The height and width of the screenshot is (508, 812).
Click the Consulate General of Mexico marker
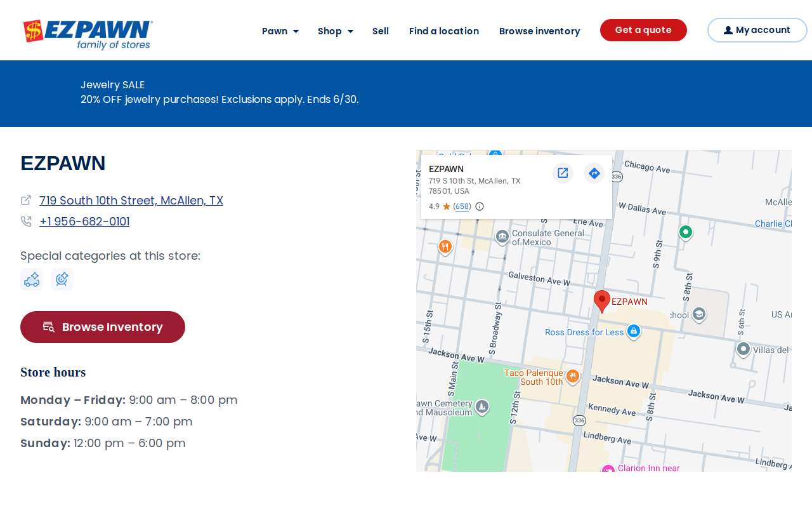502,237
